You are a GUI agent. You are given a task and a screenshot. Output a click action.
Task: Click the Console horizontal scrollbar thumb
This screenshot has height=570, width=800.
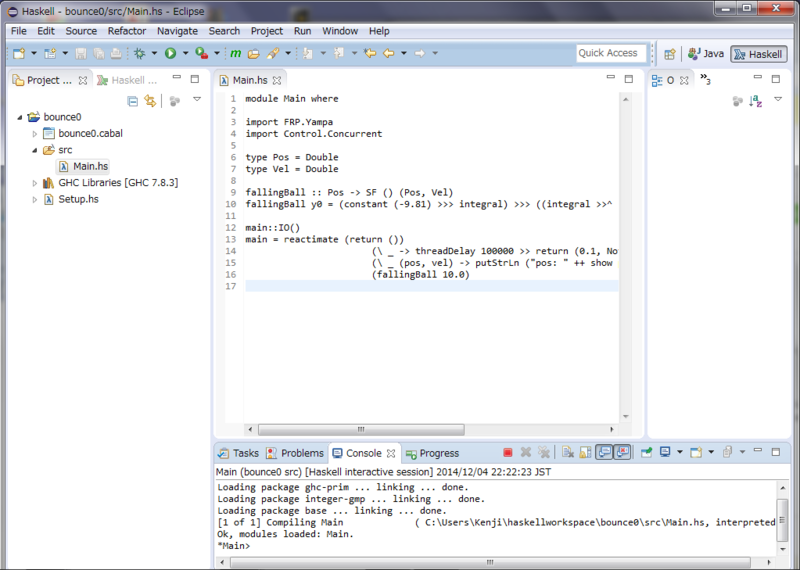tap(490, 562)
